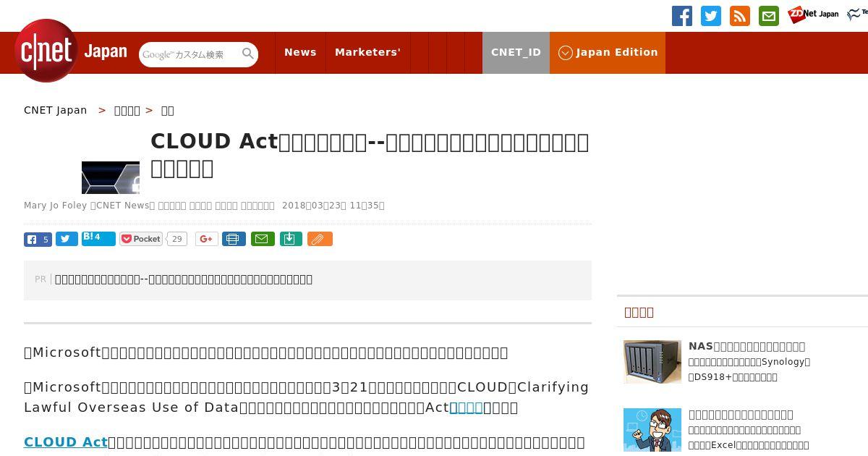Click the author name Mary Jo Foley

coord(55,206)
